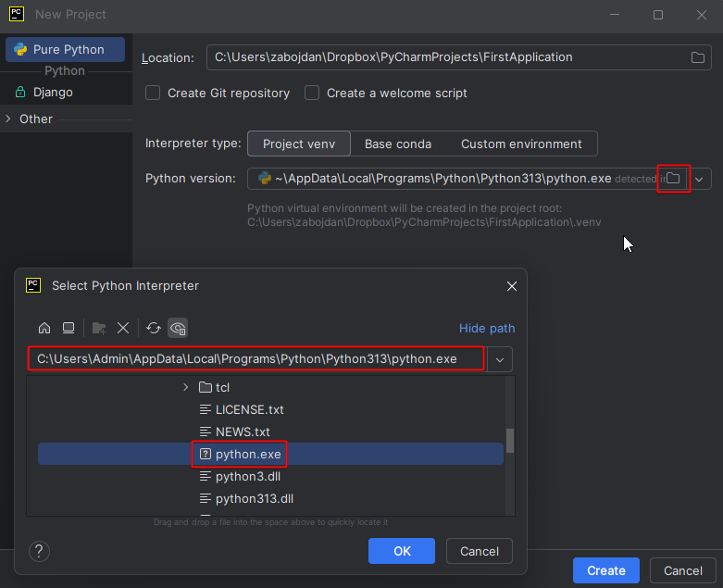
Task: Click the file tree scrollbar thumb
Action: (509, 441)
